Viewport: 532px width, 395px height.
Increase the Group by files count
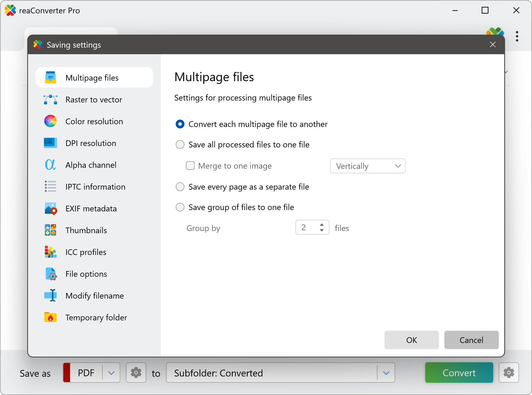tap(322, 225)
